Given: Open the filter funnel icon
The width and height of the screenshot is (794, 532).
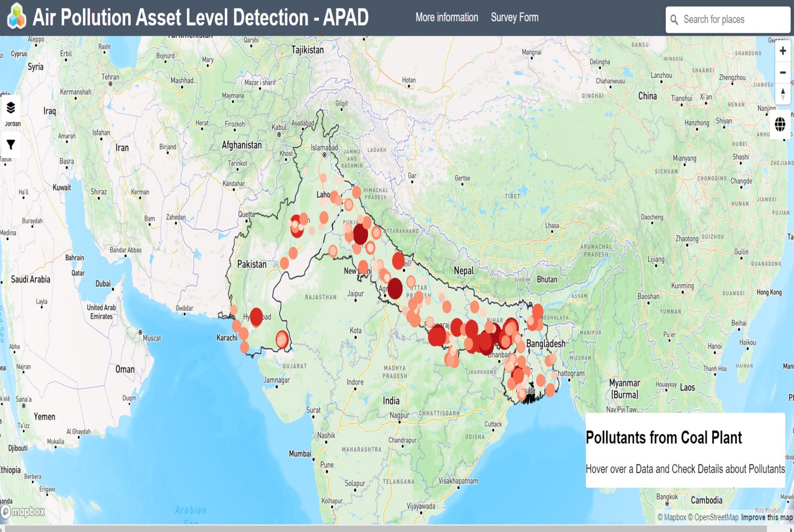Looking at the screenshot, I should tap(11, 145).
